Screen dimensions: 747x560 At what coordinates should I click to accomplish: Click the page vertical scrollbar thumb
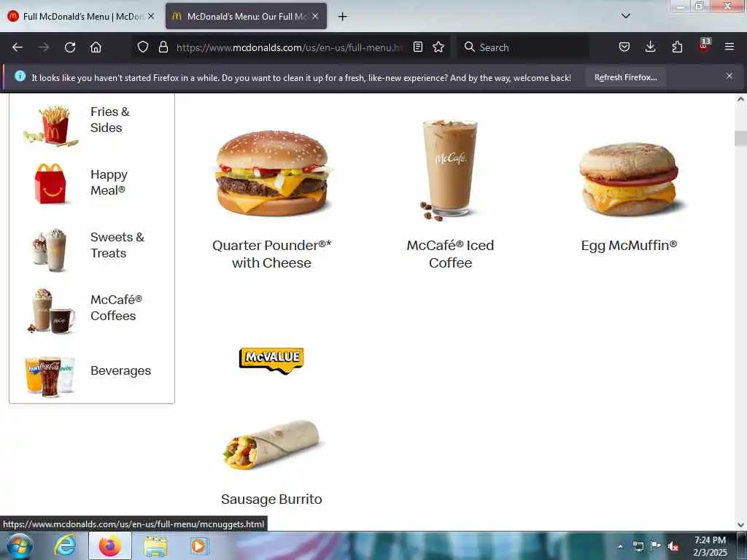[740, 138]
